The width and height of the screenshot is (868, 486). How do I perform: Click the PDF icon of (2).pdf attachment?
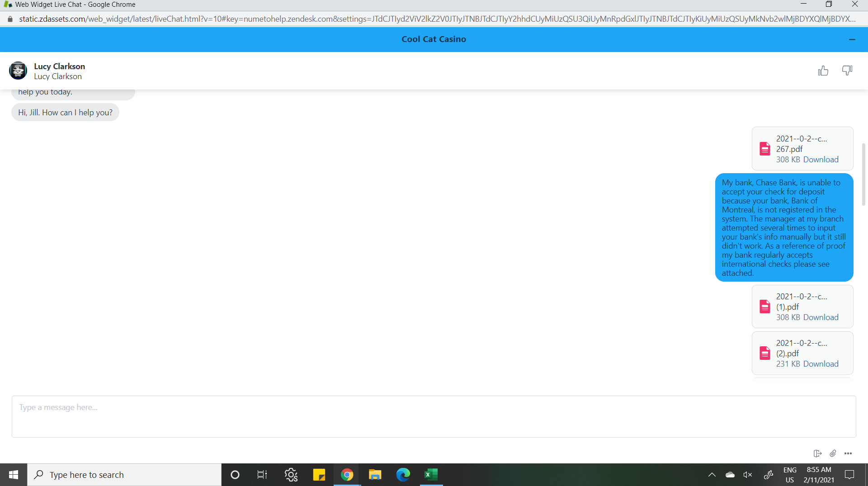(765, 353)
